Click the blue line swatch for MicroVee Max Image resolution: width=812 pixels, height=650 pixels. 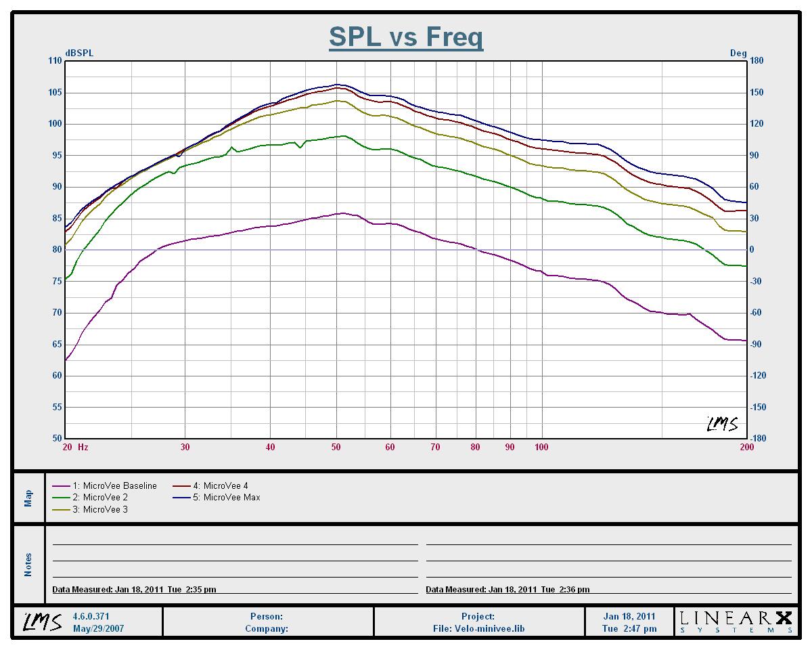182,497
